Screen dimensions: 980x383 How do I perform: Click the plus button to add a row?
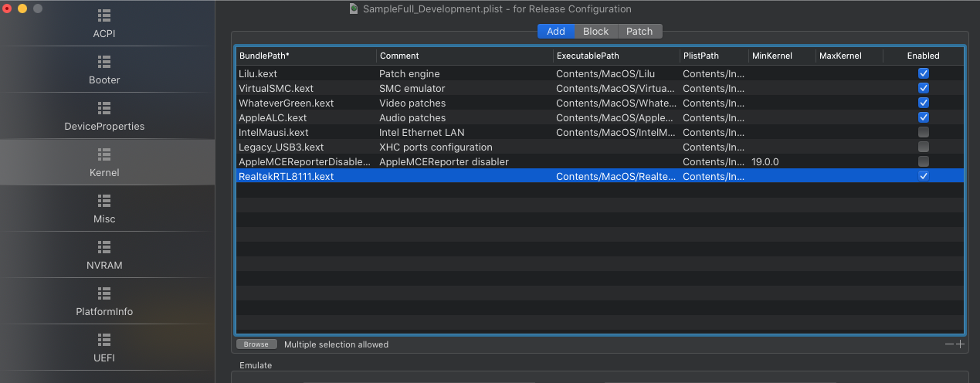point(961,344)
